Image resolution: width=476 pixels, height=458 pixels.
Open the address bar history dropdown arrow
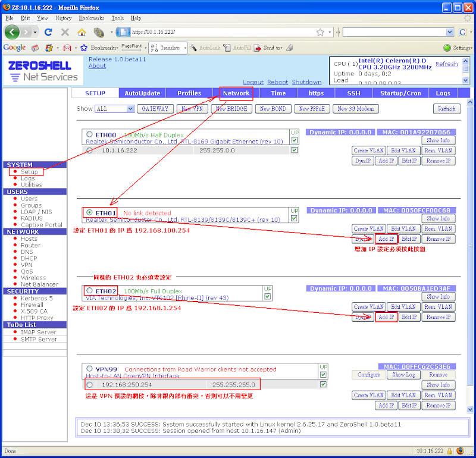(x=329, y=32)
